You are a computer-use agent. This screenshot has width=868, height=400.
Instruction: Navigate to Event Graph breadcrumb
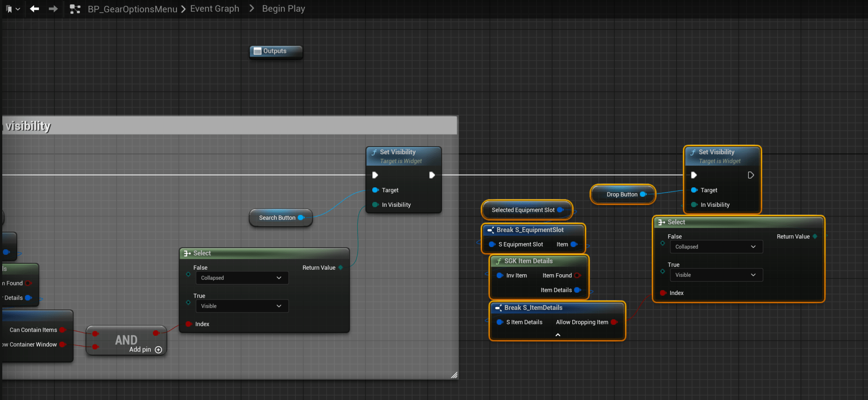point(214,9)
